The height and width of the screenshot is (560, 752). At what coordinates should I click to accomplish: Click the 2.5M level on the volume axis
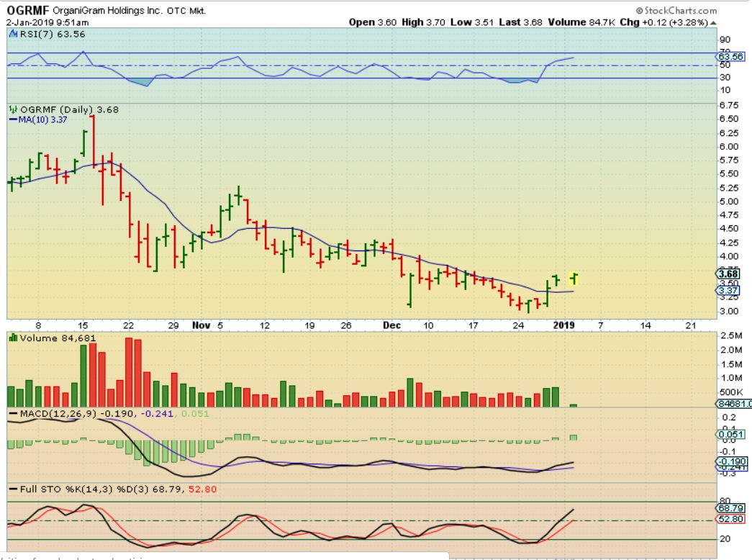(731, 335)
